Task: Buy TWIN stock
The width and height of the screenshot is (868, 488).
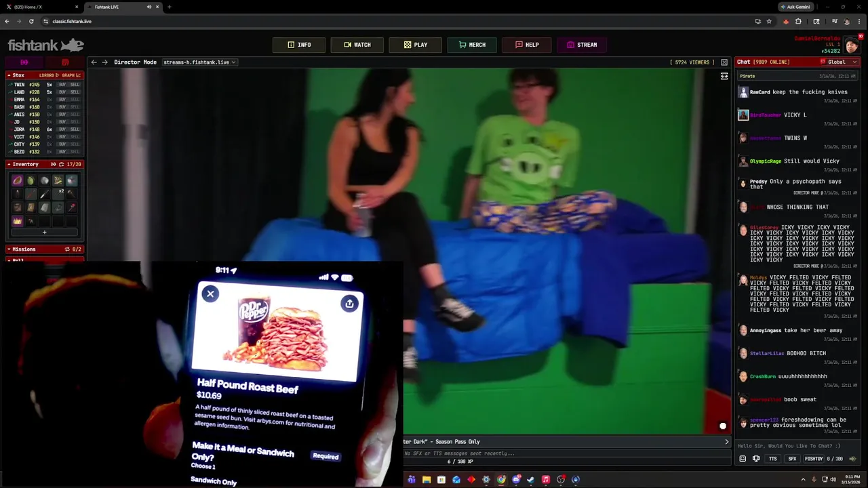Action: tap(62, 85)
